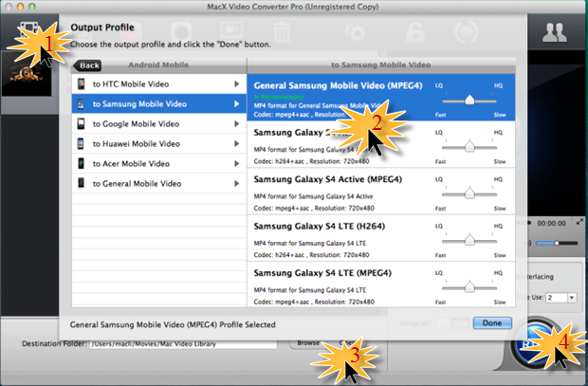Click the Back button in Output Profile
588x386 pixels.
(88, 65)
